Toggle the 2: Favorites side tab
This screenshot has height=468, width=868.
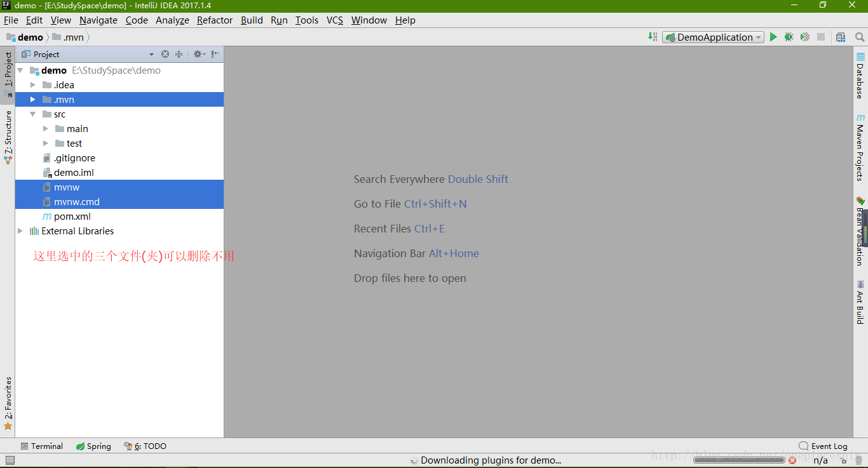pos(8,403)
